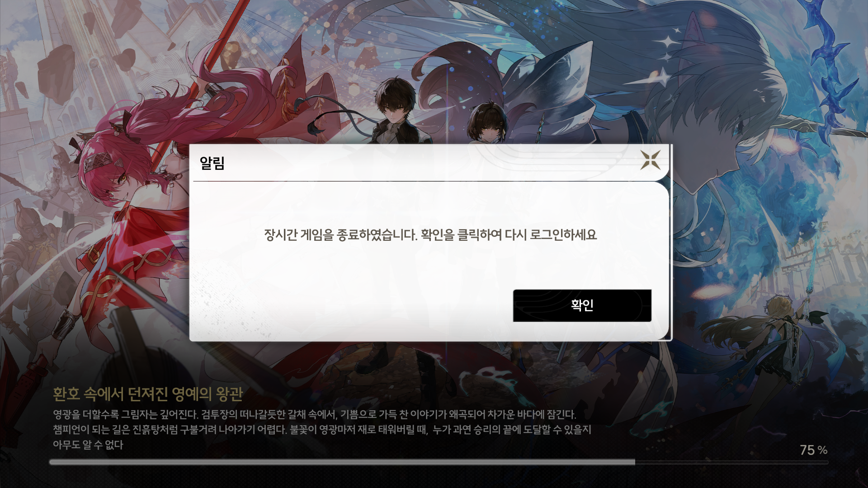Viewport: 868px width, 488px height.
Task: Click the filled part of the loading bar
Action: point(342,462)
